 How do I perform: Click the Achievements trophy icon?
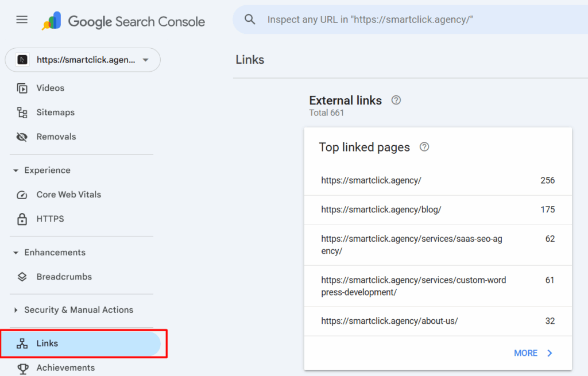[x=23, y=369]
